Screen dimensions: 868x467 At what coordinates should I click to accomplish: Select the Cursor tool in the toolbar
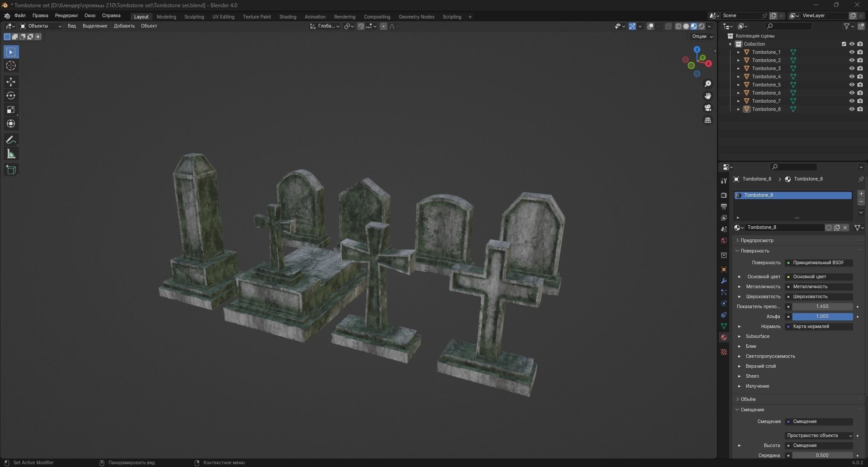11,66
